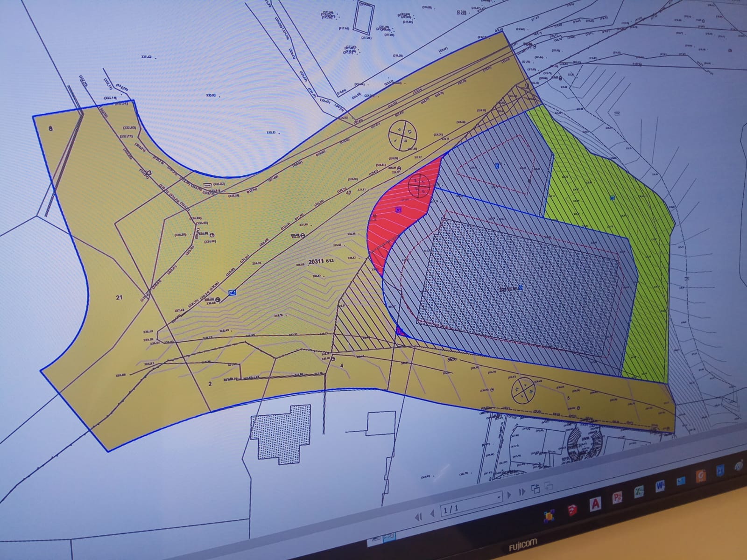
Task: Go to the previous page
Action: 432,513
